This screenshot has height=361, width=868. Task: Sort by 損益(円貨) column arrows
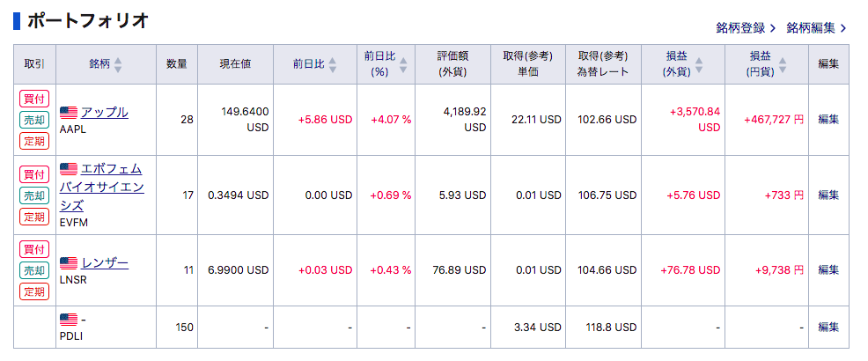click(783, 64)
